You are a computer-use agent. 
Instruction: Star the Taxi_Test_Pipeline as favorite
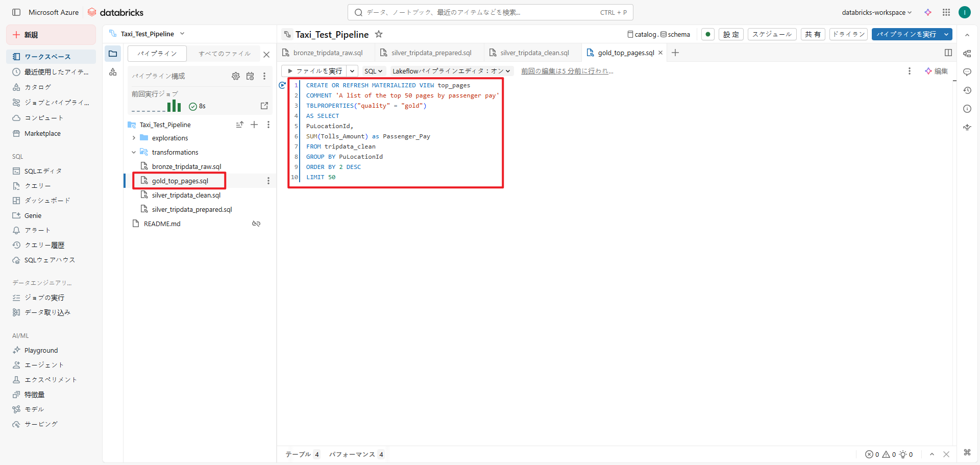coord(379,34)
